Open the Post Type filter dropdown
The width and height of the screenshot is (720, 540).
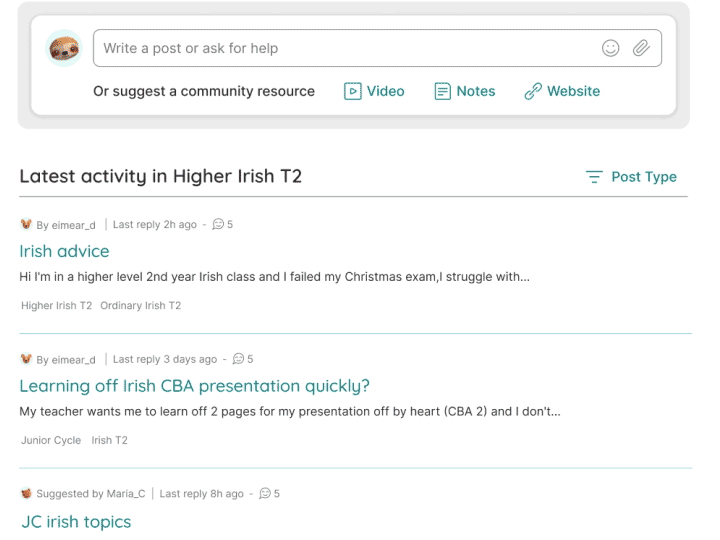(631, 177)
